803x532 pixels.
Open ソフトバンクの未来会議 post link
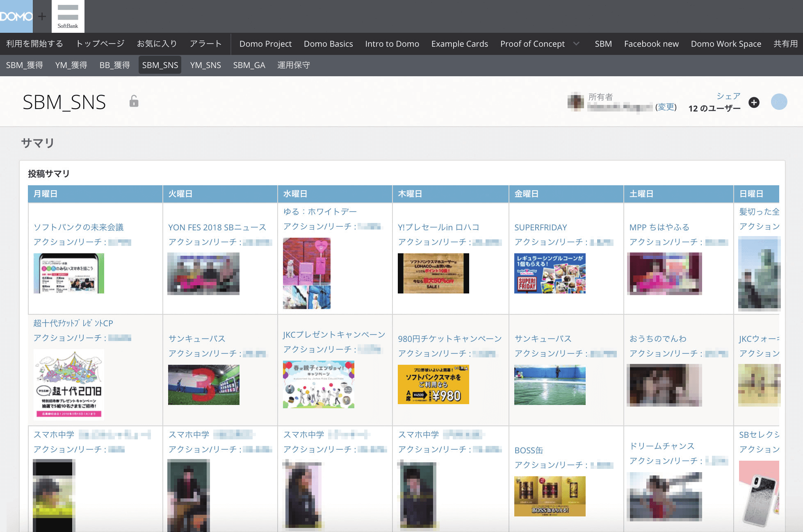coord(78,227)
